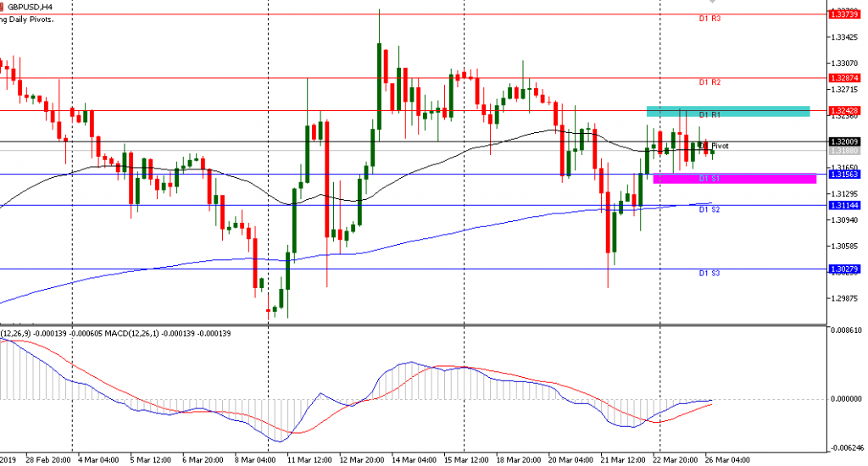868x466 pixels.
Task: Select the D1 R2 pivot line label
Action: pyautogui.click(x=709, y=82)
